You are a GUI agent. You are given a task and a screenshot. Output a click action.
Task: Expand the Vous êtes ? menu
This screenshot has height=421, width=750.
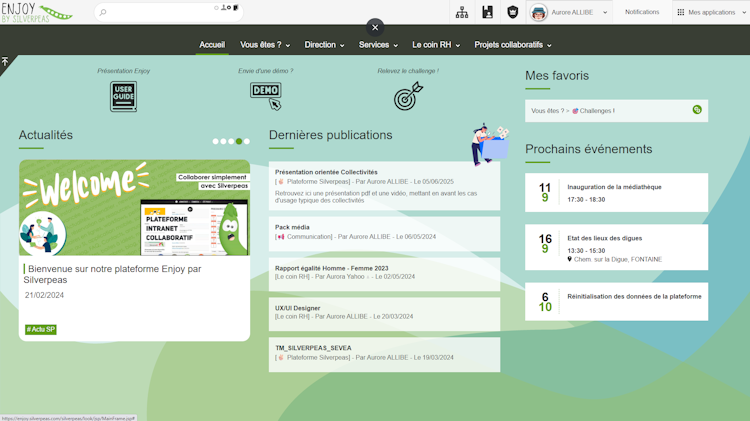pos(265,45)
